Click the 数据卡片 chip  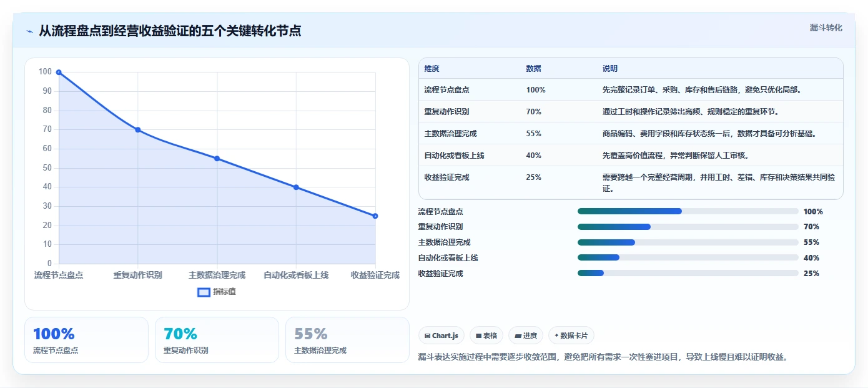[x=571, y=336]
